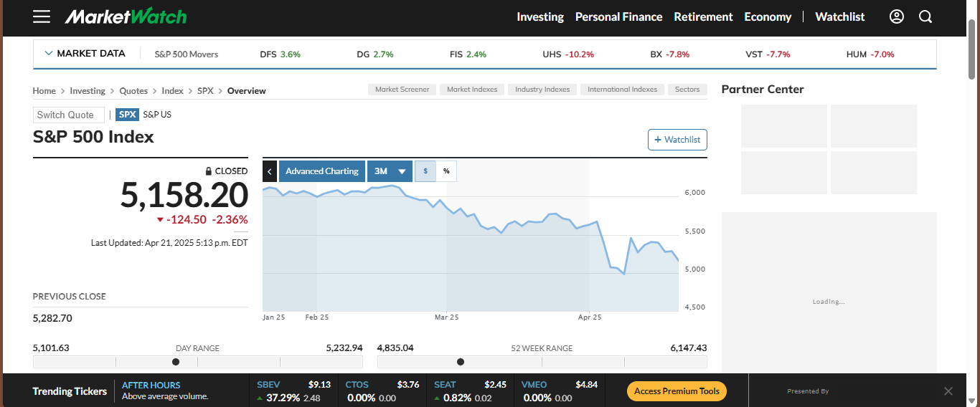
Task: Expand the Market Data chevron
Action: [49, 53]
